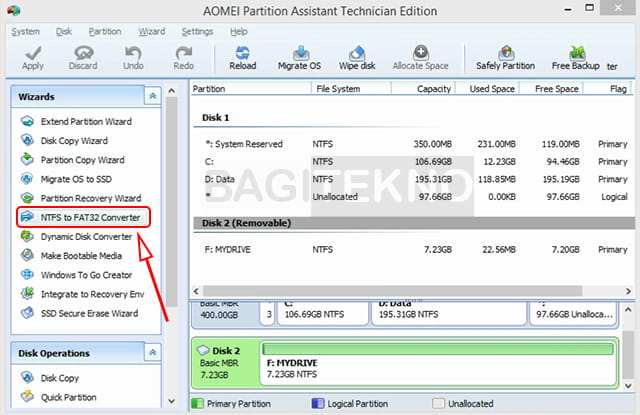
Task: Click the Undo arrow icon
Action: [133, 53]
